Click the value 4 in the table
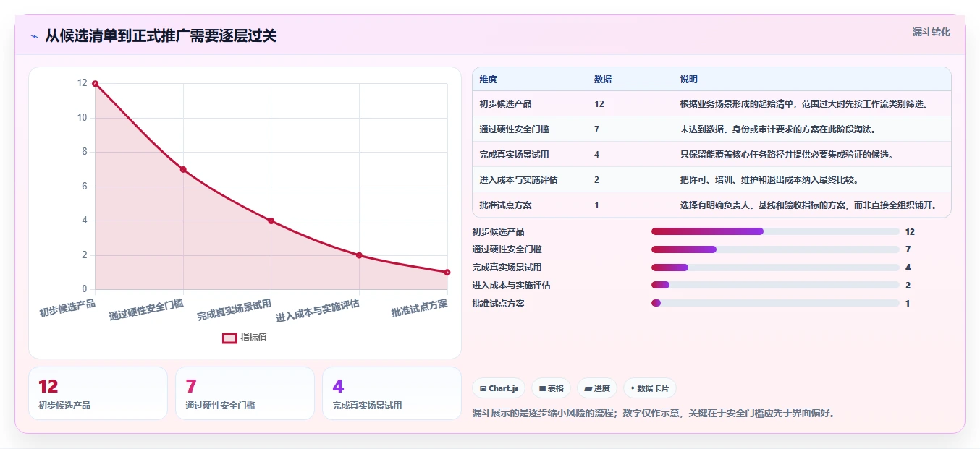The width and height of the screenshot is (980, 449). pyautogui.click(x=597, y=155)
